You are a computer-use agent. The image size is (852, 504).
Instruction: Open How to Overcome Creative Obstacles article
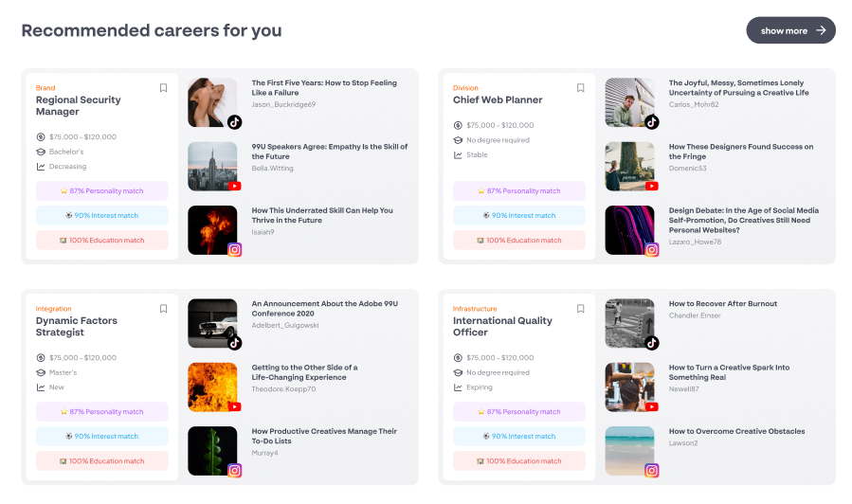click(x=736, y=432)
